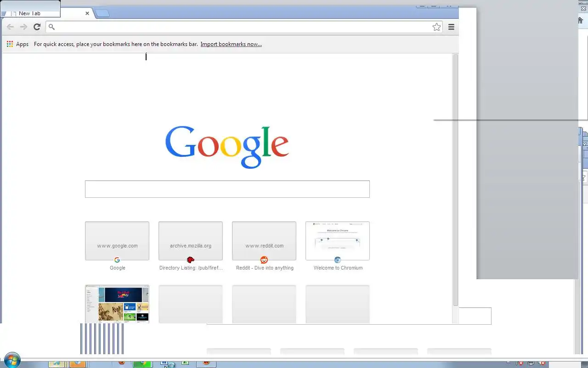Go back with the back arrow

coord(10,27)
